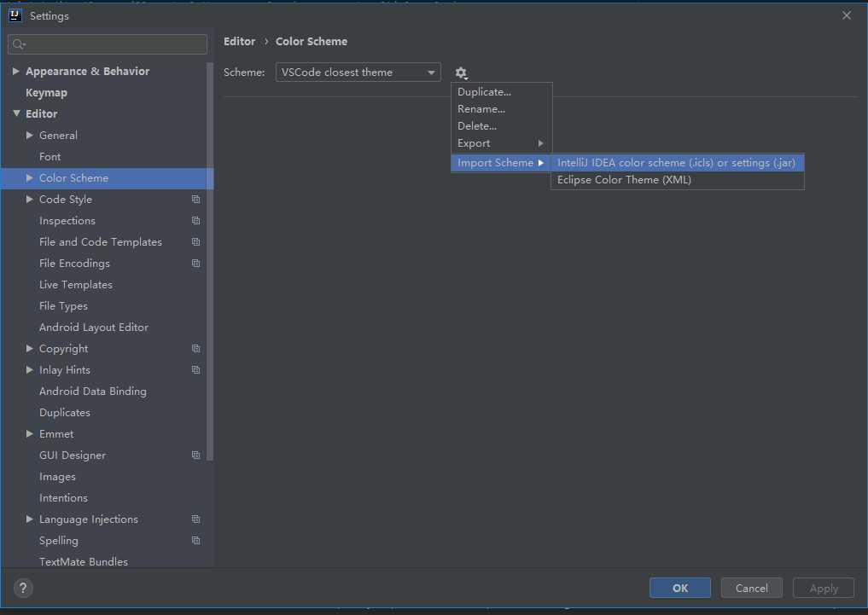Click the copy icon beside Copyright
The image size is (868, 615).
coord(195,349)
